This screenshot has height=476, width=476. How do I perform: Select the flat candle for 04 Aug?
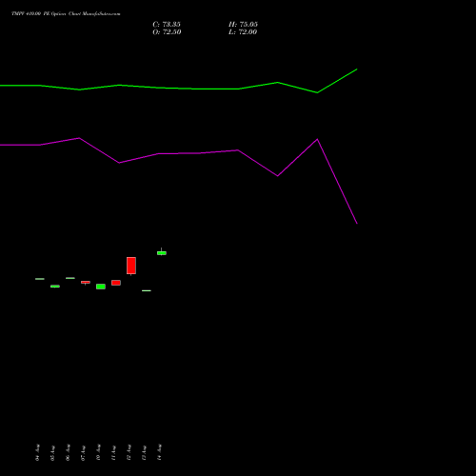point(40,279)
